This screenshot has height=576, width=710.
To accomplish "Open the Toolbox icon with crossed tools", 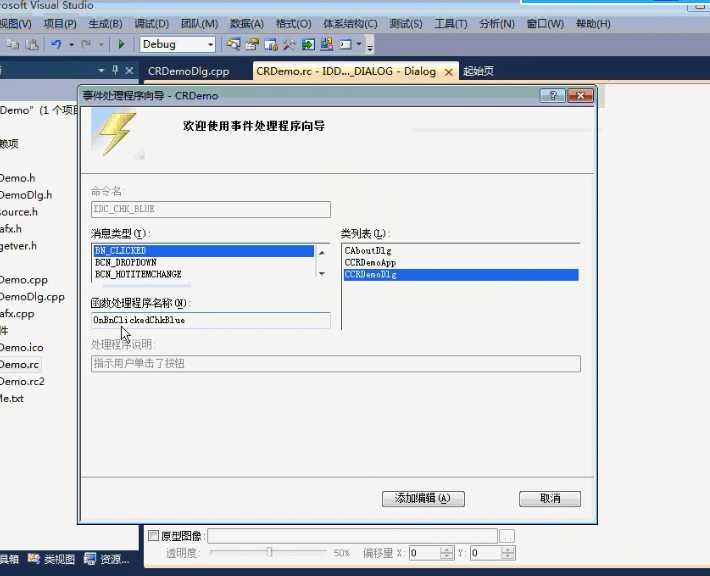I will point(289,44).
